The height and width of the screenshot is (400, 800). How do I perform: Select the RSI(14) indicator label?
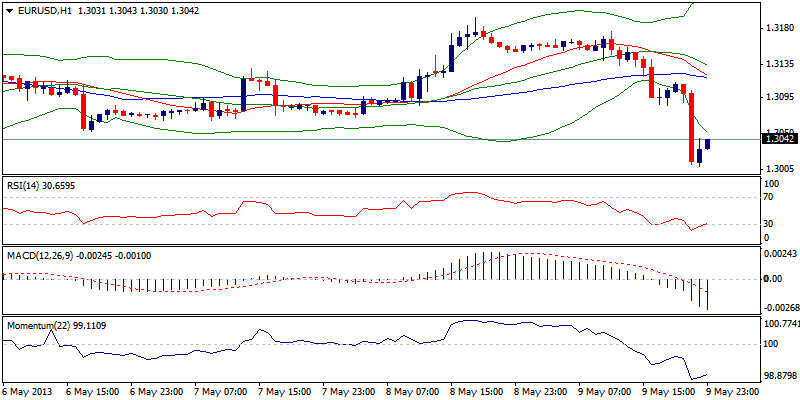(41, 185)
